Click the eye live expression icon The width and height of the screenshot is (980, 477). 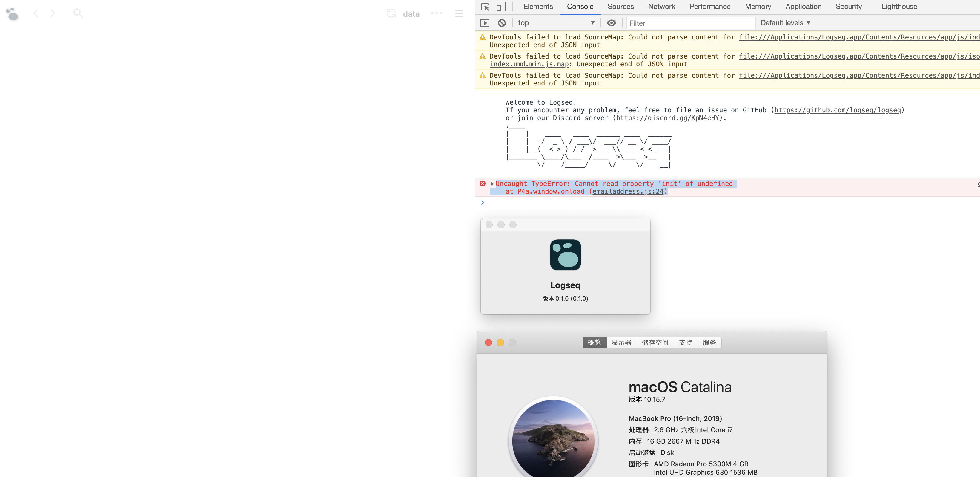(x=611, y=23)
